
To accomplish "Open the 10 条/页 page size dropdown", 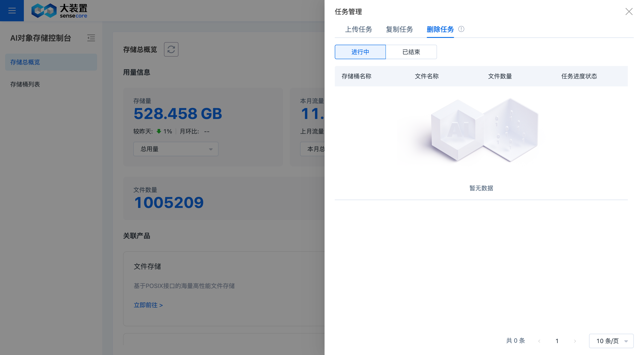I will [611, 341].
